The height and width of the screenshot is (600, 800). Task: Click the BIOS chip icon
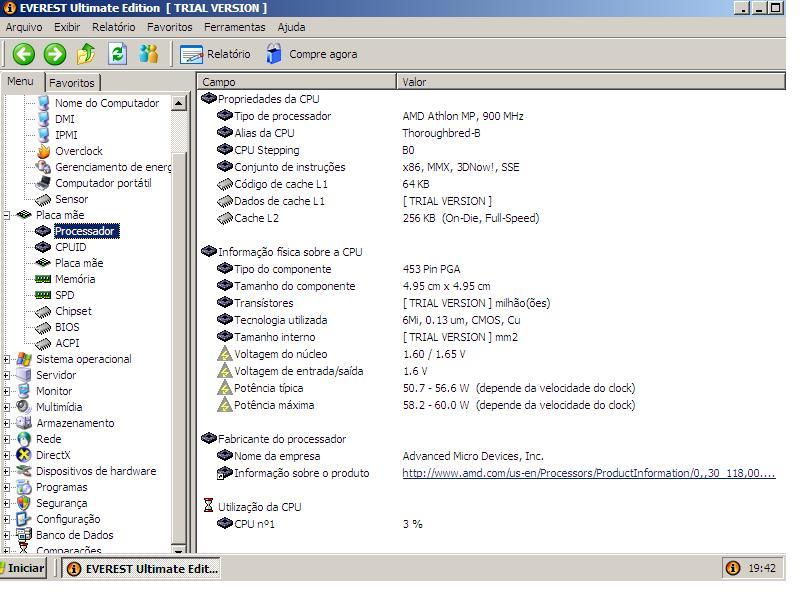(43, 327)
